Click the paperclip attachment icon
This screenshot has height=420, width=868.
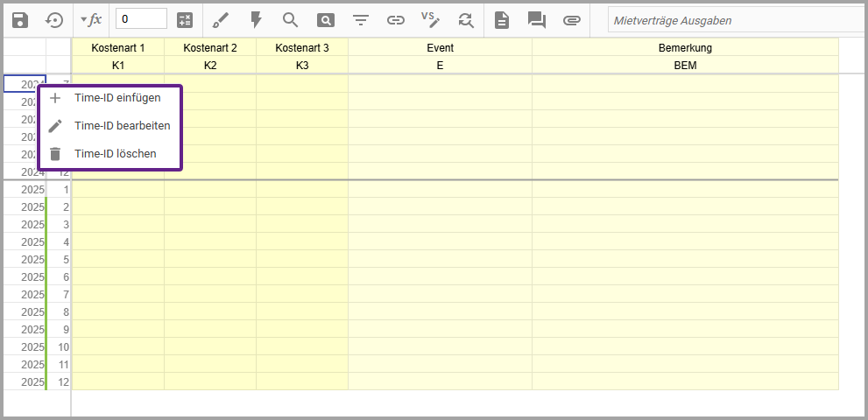click(572, 19)
